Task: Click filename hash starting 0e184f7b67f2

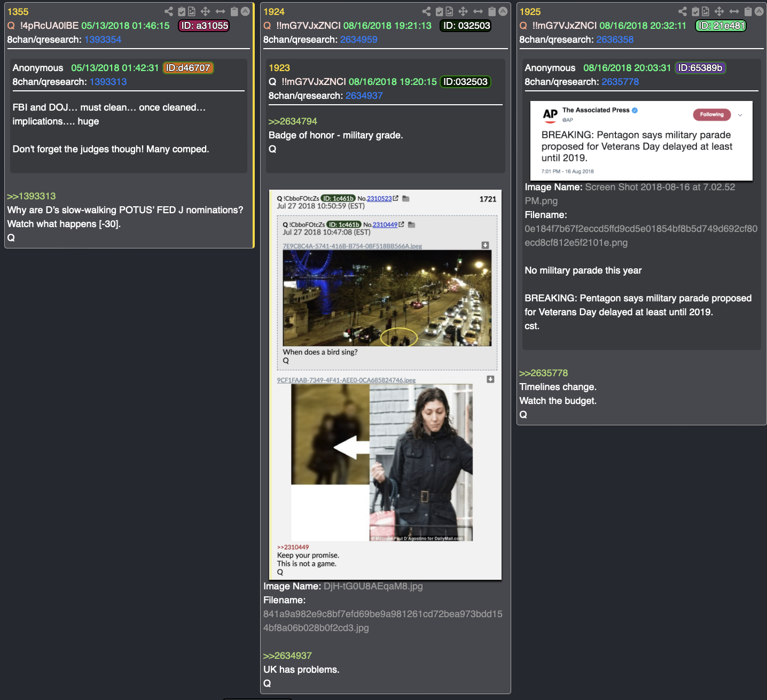Action: point(641,236)
